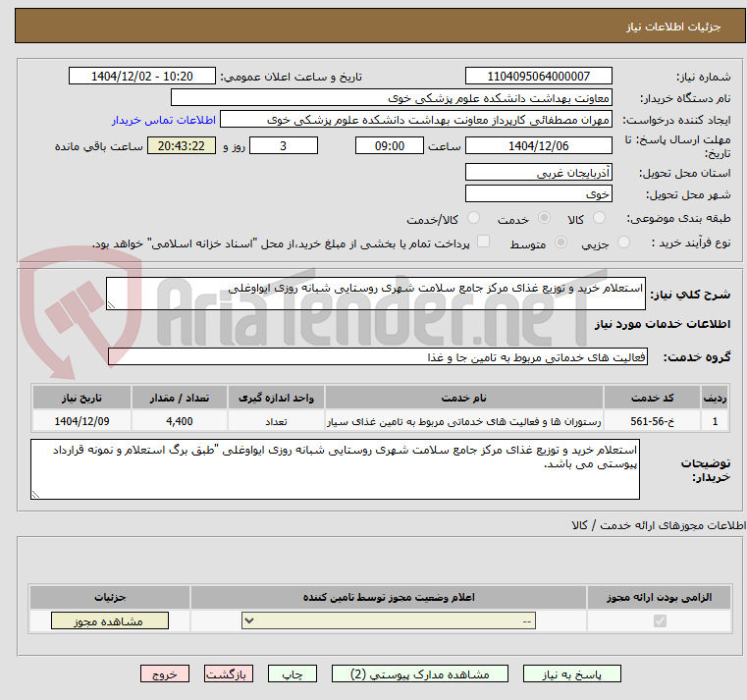747x700 pixels.
Task: Click the جزئیات column header in permits table
Action: (x=110, y=597)
